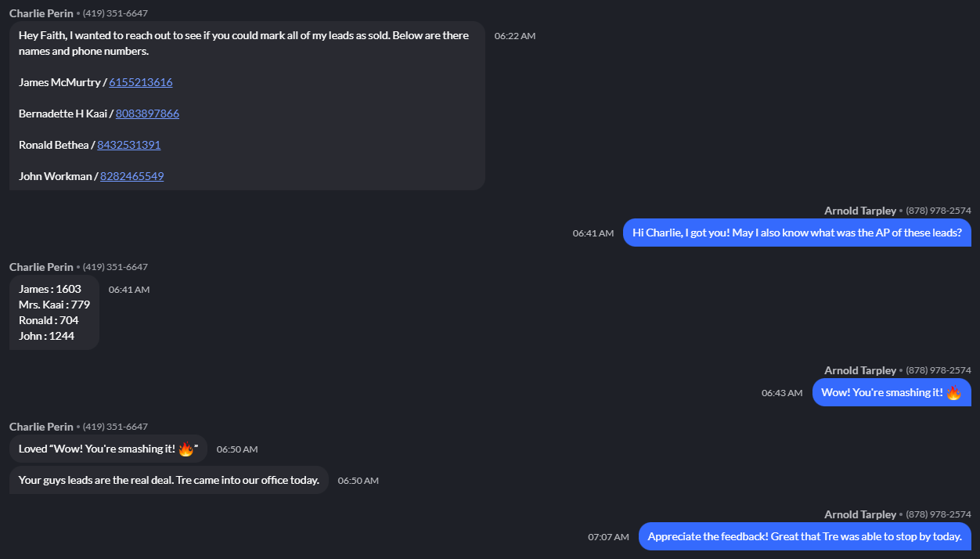Click the 07:07 AM timestamp

click(x=608, y=537)
